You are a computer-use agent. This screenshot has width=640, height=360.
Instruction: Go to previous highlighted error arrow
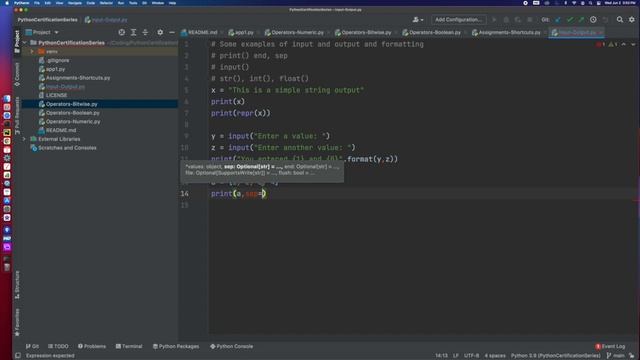pyautogui.click(x=624, y=44)
